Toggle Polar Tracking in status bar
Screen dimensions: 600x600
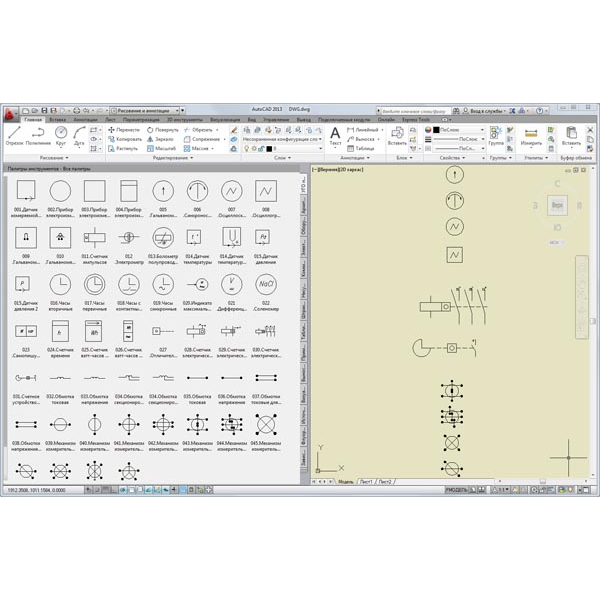(123, 489)
